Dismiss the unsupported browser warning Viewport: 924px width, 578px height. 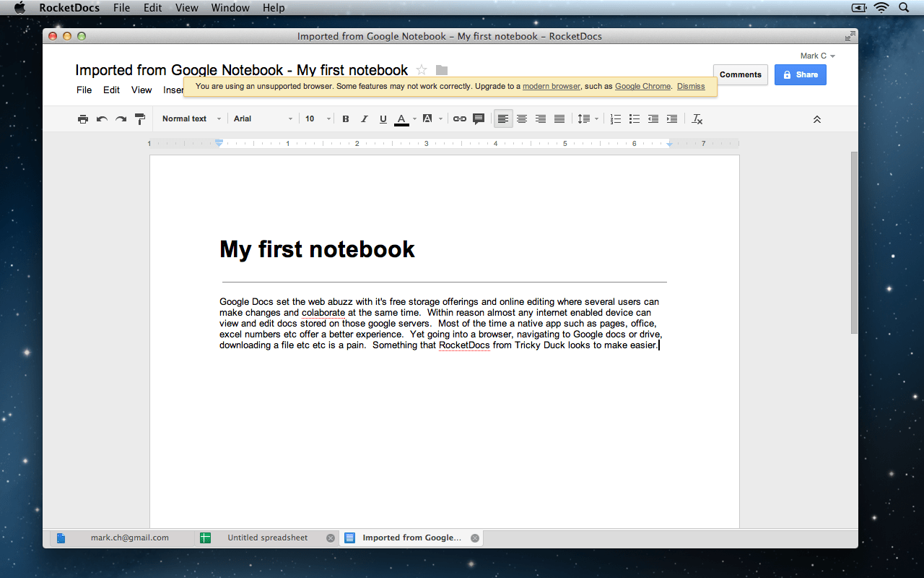pyautogui.click(x=691, y=87)
